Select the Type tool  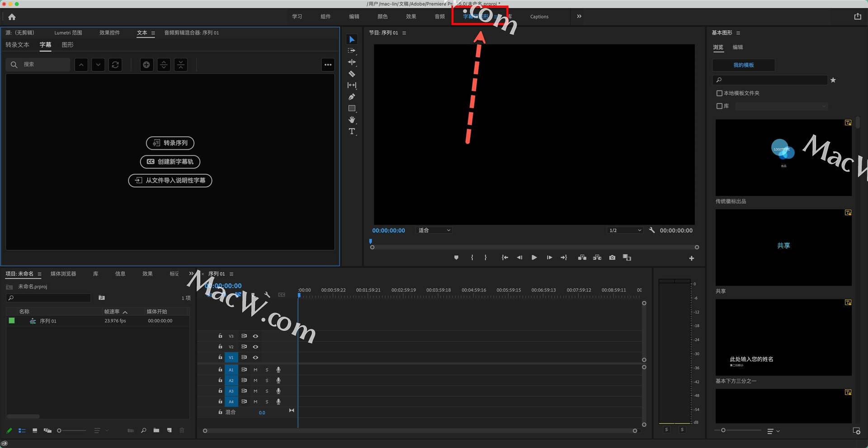coord(352,131)
